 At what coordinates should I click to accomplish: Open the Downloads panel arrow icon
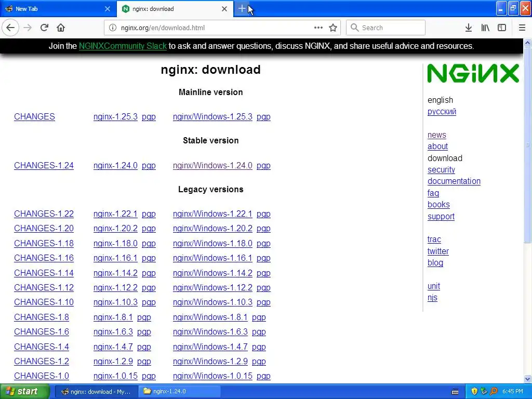click(469, 28)
